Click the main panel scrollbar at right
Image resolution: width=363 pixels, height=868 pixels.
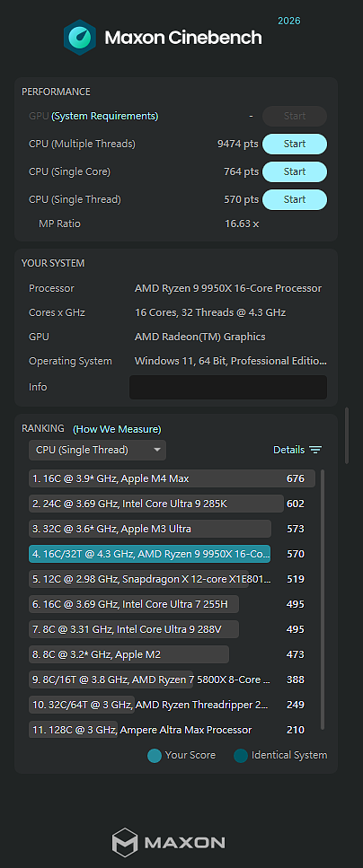click(x=348, y=435)
